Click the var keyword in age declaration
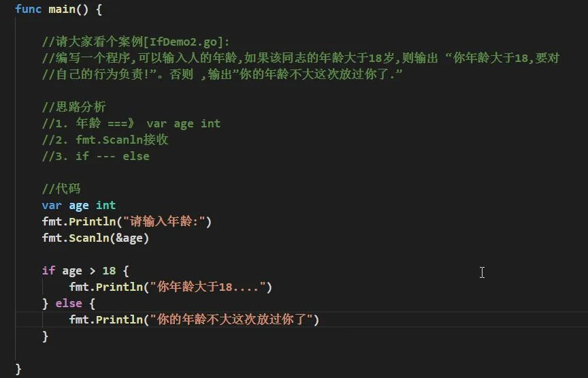The image size is (588, 378). (52, 205)
